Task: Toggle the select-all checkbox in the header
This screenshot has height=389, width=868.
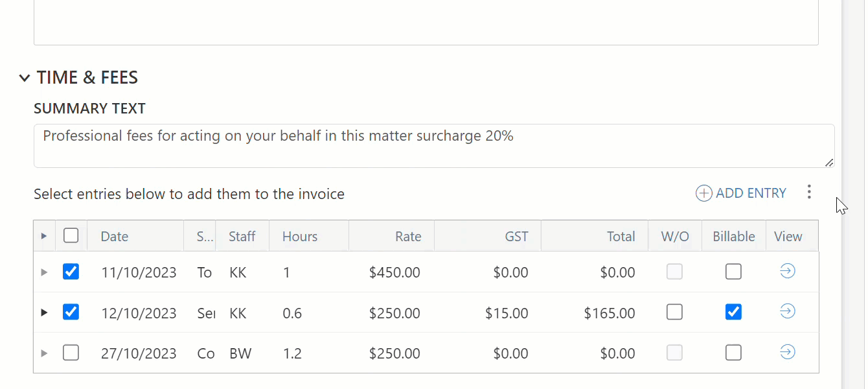Action: pos(71,236)
